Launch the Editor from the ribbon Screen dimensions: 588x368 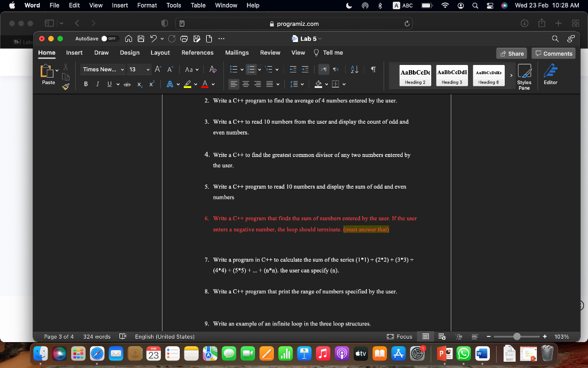coord(550,75)
